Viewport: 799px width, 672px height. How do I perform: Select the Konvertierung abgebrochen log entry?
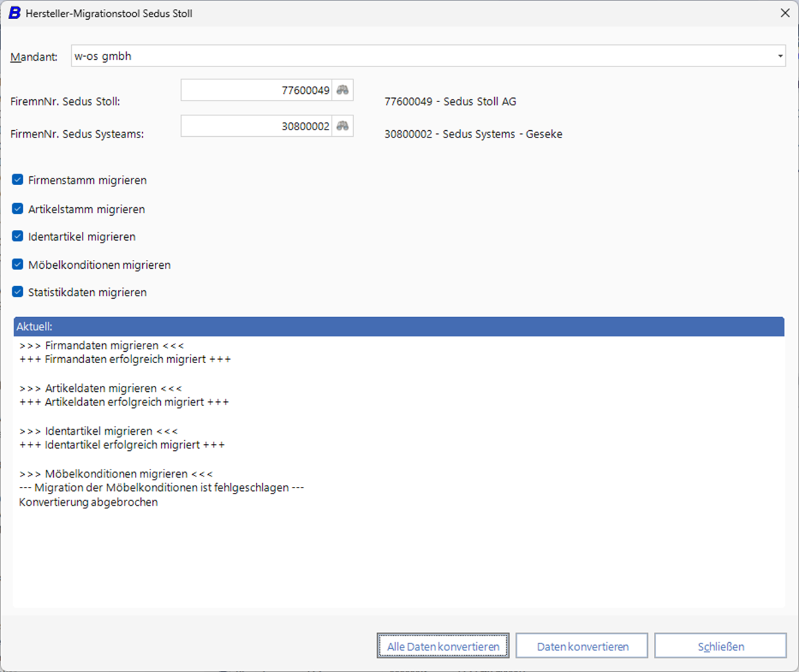tap(88, 502)
